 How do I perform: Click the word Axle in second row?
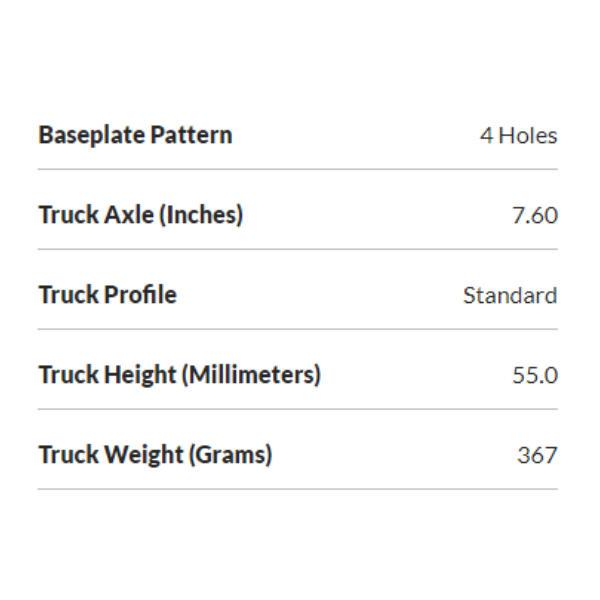[x=129, y=215]
